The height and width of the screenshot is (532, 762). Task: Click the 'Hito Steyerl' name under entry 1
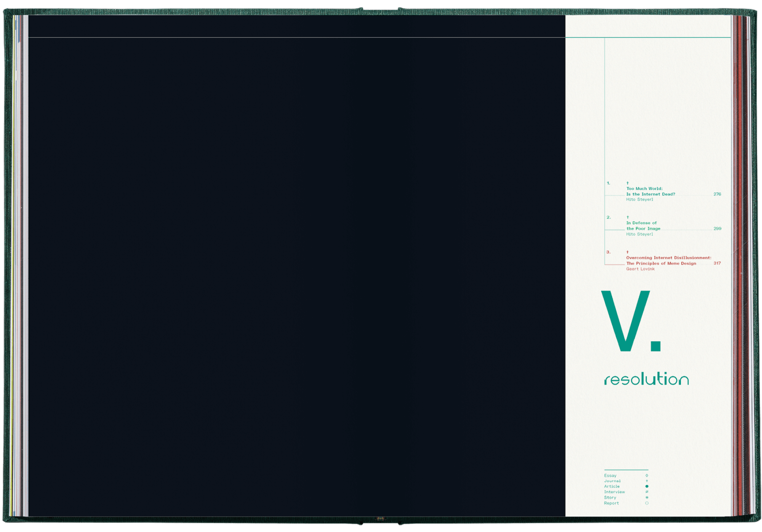pyautogui.click(x=639, y=200)
